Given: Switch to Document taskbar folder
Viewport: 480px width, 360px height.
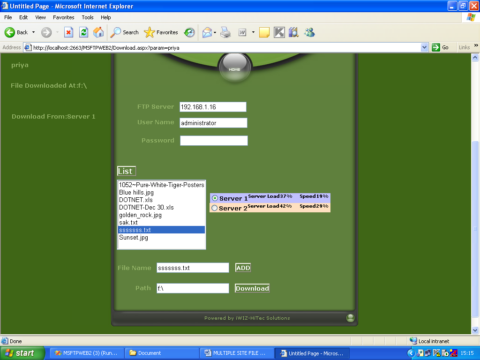Looking at the screenshot, I should point(162,353).
